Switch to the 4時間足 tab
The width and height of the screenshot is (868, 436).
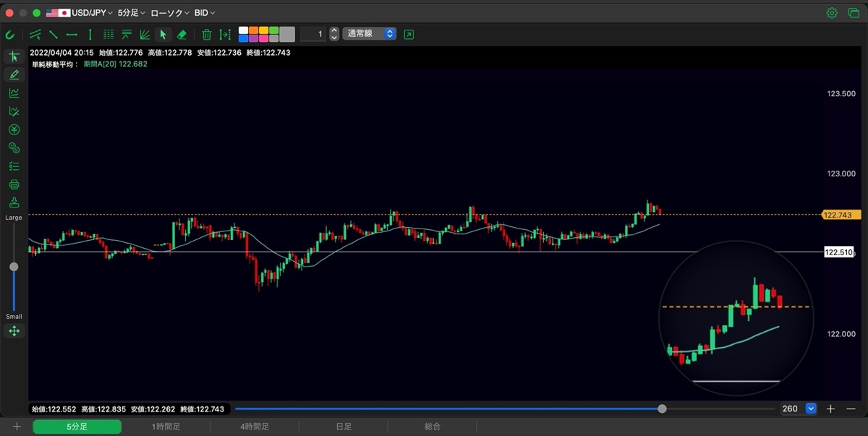coord(255,427)
